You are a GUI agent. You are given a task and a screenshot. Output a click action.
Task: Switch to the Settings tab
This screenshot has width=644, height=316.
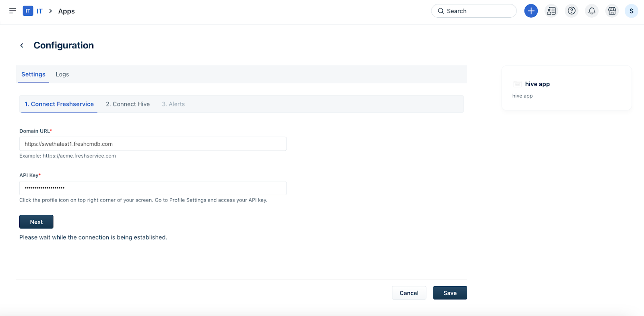[33, 74]
